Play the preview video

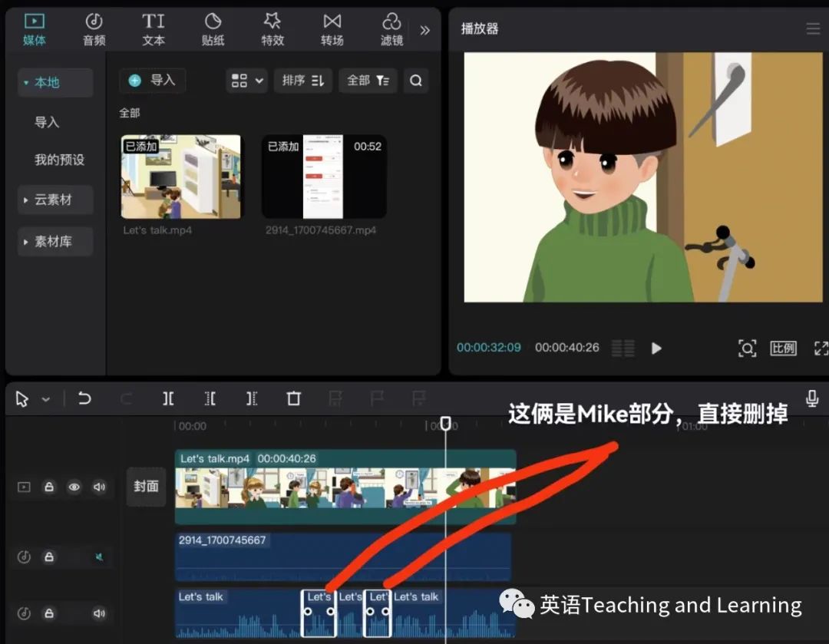tap(656, 348)
